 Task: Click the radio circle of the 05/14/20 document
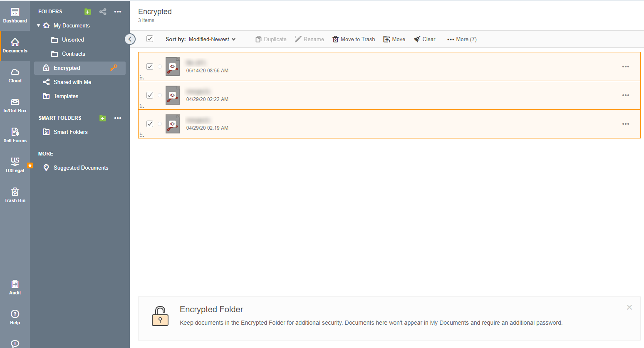point(160,67)
